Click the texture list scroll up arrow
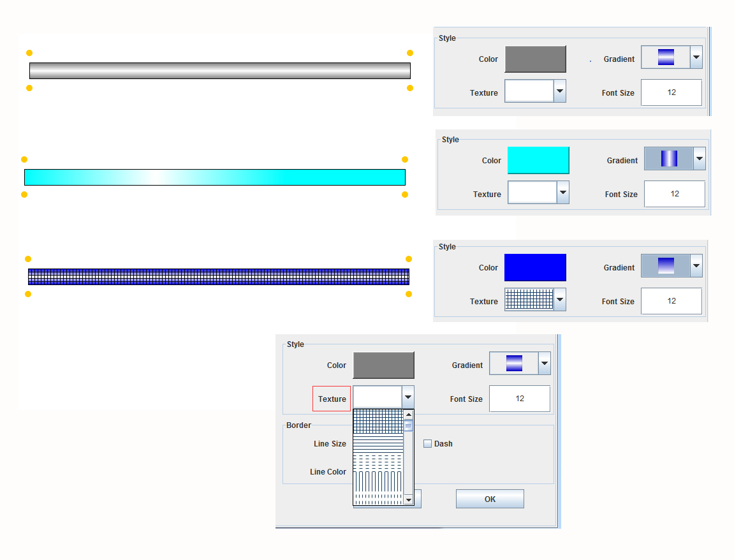Screen dimensions: 734x560 point(409,415)
